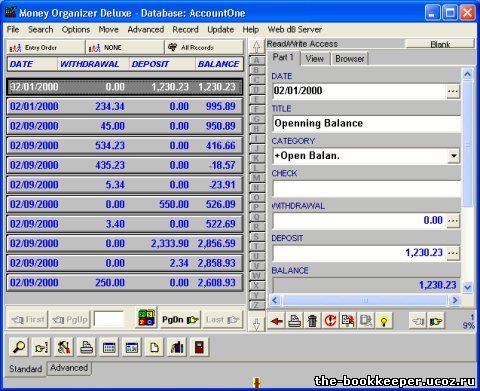The width and height of the screenshot is (480, 391).
Task: Click the colorful numbered blocks icon
Action: [147, 318]
